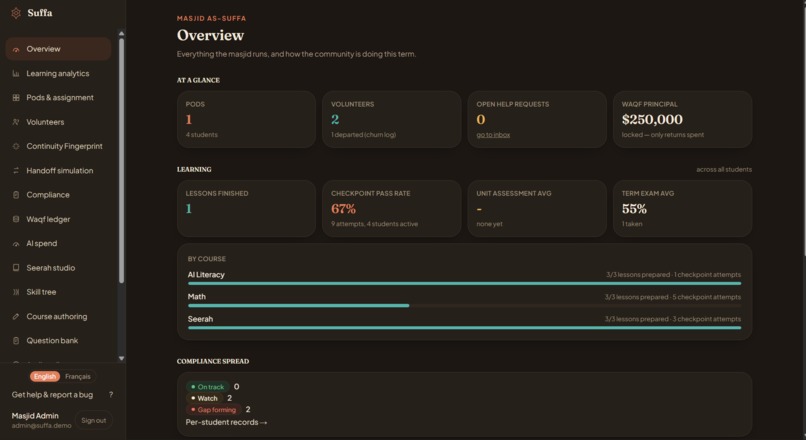Open Handoff simulation
This screenshot has height=440, width=806.
point(58,171)
